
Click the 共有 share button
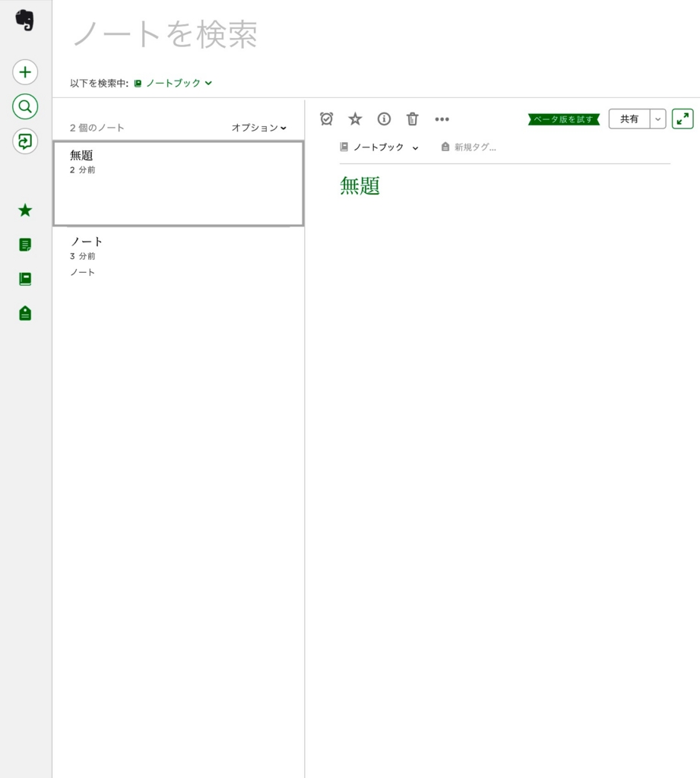(629, 119)
